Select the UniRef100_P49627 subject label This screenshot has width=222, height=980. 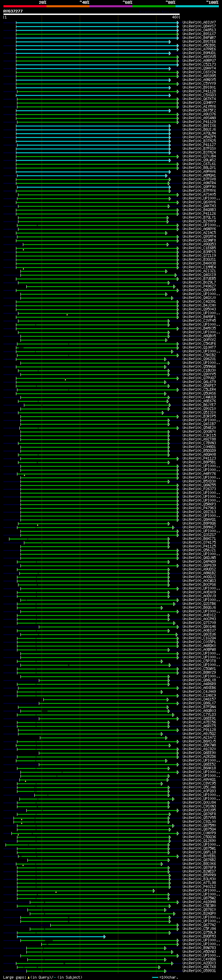point(199,286)
